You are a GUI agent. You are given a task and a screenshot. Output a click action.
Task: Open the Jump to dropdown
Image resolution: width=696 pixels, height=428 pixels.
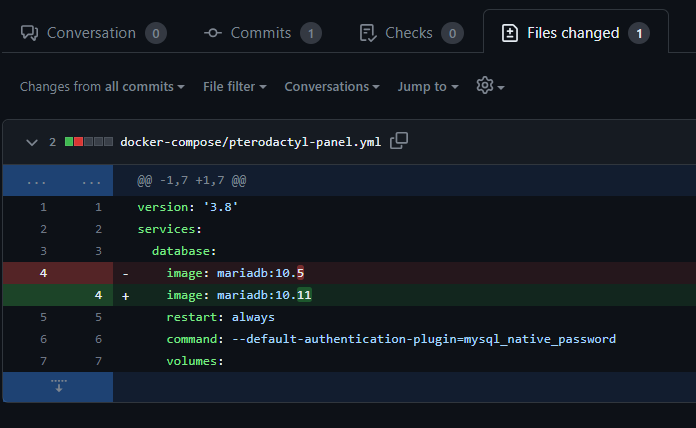point(428,87)
